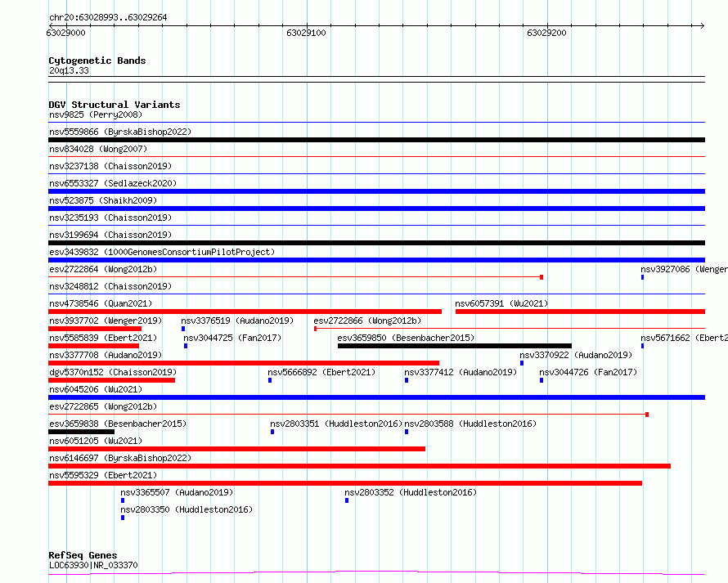This screenshot has width=728, height=583.
Task: Click the nsv2803352 (Huddleston2016) blue marker
Action: [347, 500]
